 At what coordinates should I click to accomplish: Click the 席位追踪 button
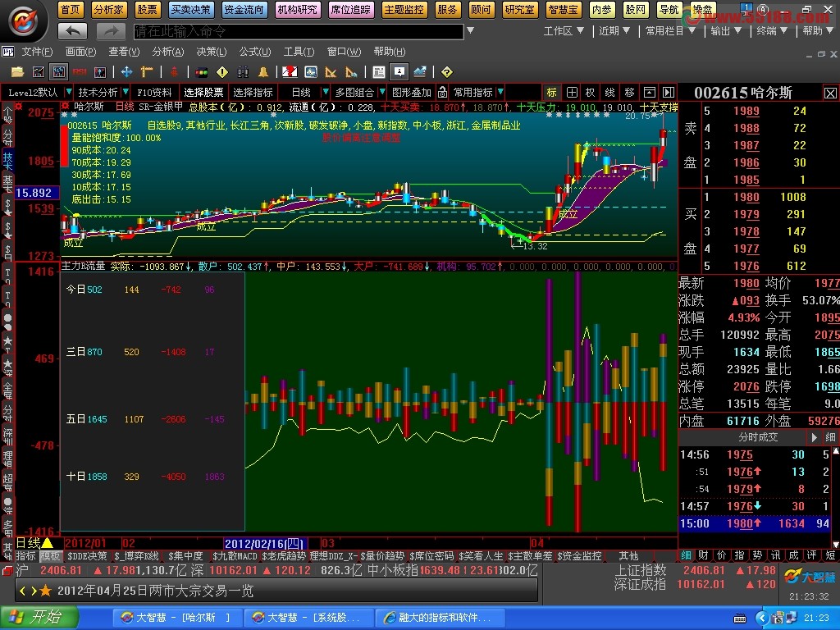pos(350,10)
